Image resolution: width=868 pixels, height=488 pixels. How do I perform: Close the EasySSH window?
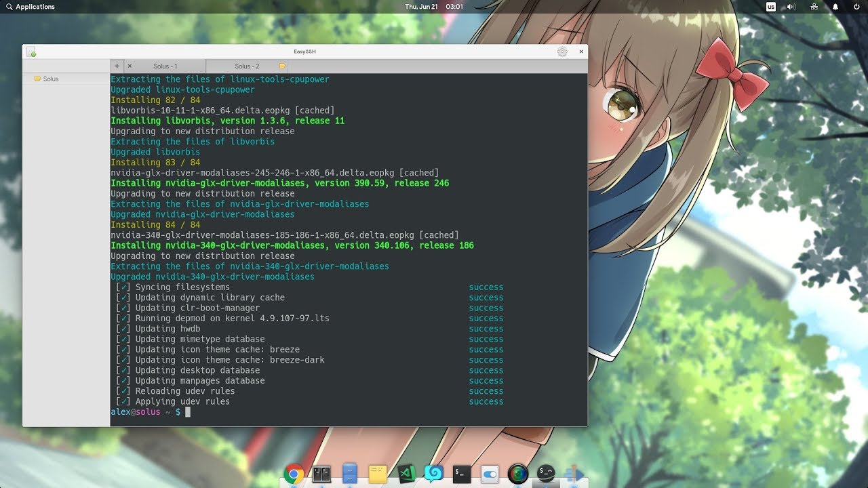[x=581, y=52]
